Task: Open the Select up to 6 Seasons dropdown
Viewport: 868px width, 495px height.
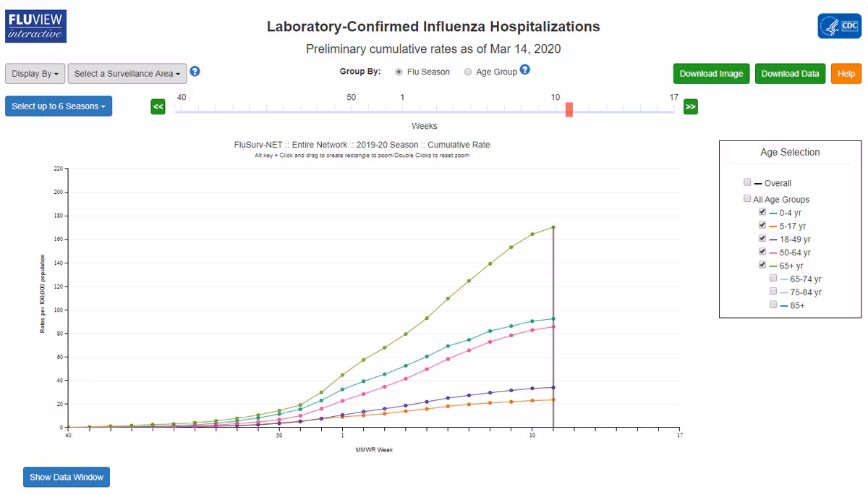Action: click(58, 106)
